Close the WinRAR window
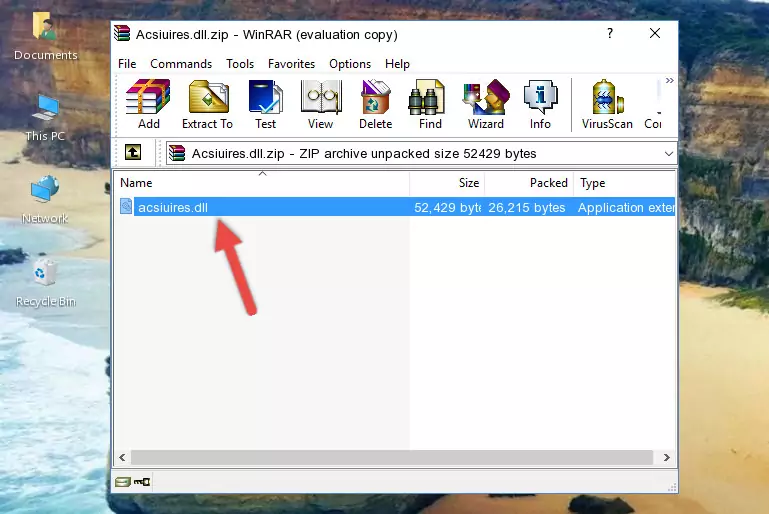Viewport: 769px width, 514px height. tap(655, 33)
